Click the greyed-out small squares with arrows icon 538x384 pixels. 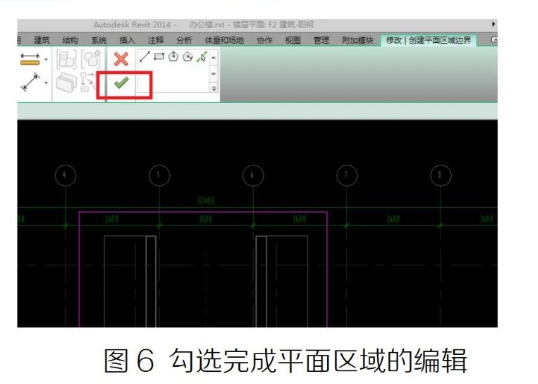point(87,82)
